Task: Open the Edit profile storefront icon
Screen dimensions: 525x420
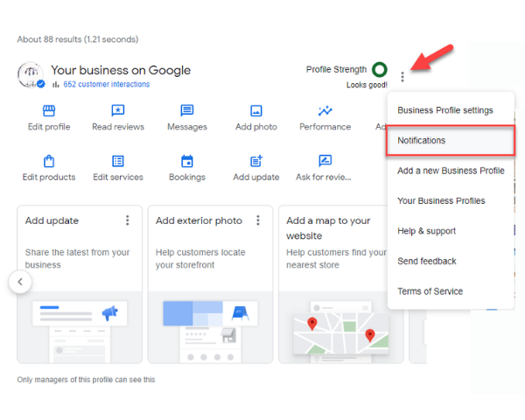Action: (49, 110)
